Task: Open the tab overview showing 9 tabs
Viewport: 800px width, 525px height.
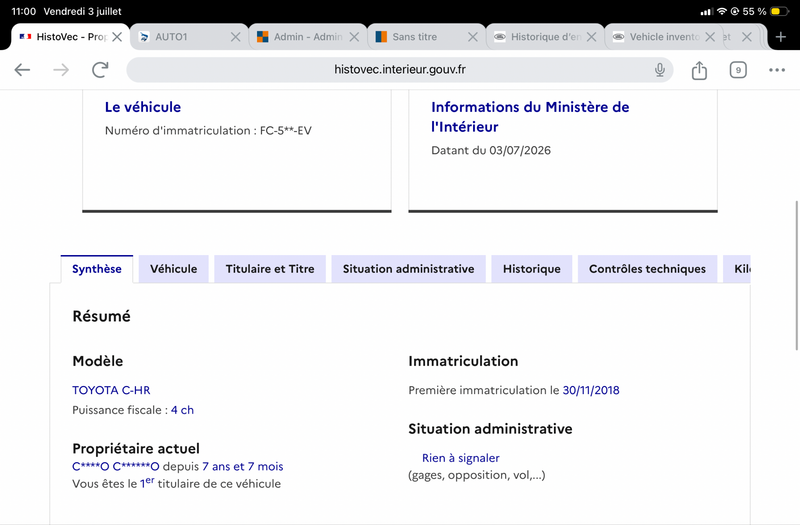Action: click(738, 70)
